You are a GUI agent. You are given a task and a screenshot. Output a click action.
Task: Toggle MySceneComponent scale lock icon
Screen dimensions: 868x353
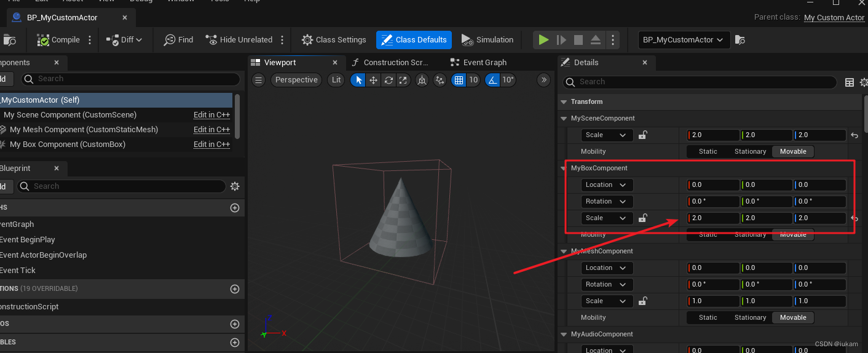pos(642,135)
